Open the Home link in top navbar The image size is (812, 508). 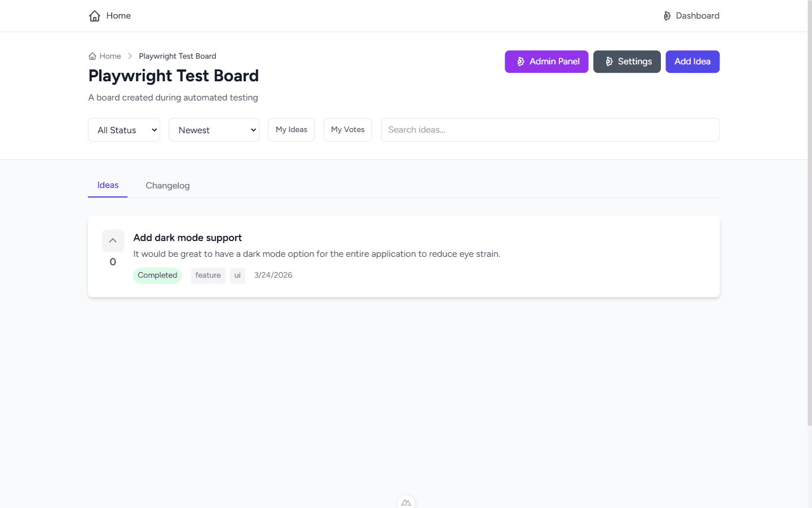point(110,16)
